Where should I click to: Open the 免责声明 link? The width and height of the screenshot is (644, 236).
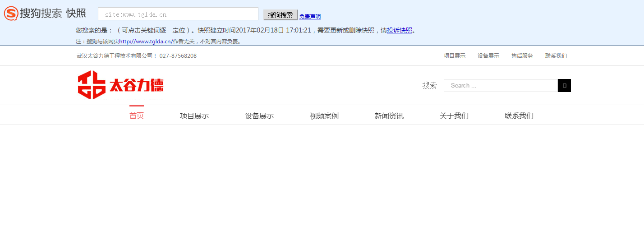point(310,17)
